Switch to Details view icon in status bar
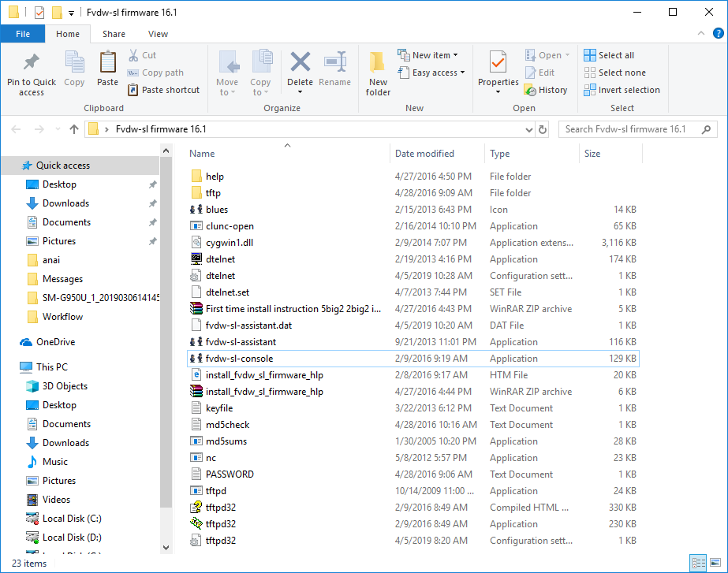This screenshot has width=728, height=573. pos(699,563)
